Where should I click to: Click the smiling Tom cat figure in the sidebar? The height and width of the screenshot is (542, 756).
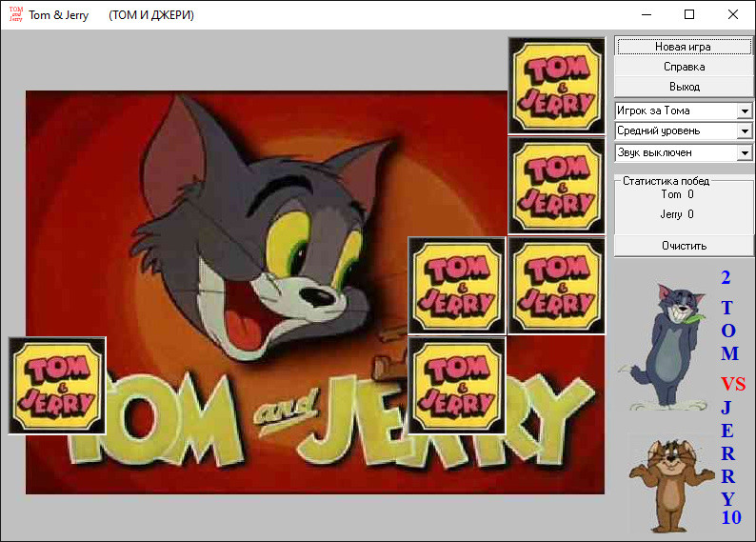(670, 346)
